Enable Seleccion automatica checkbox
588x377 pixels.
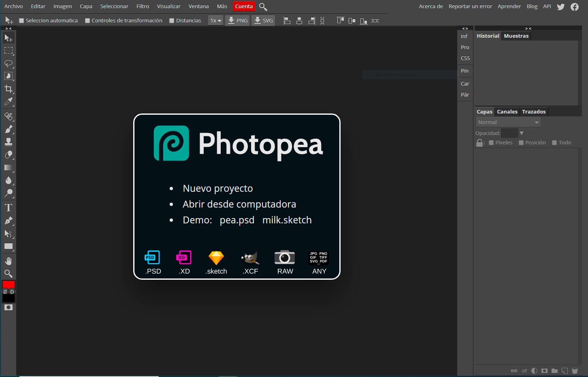pos(22,21)
